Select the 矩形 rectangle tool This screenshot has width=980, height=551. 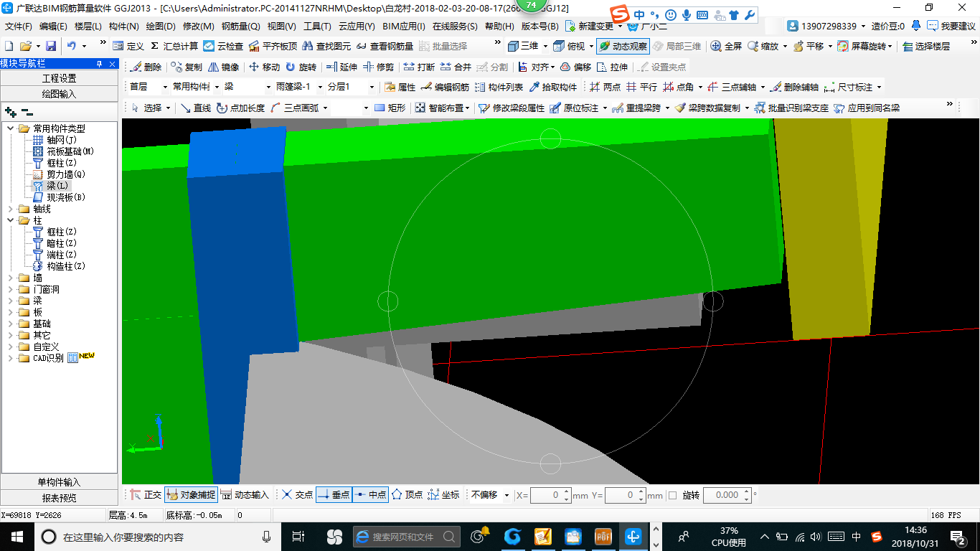click(x=390, y=108)
